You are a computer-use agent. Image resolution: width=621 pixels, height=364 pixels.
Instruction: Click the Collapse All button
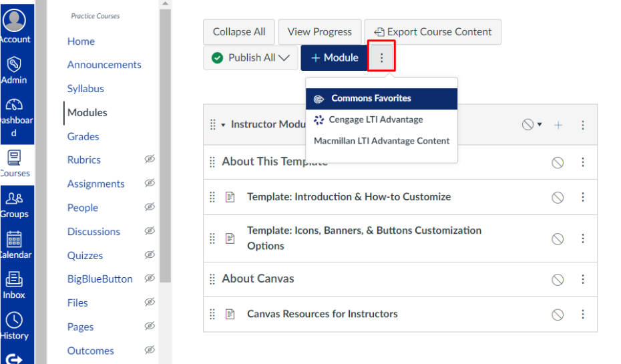[x=239, y=31]
